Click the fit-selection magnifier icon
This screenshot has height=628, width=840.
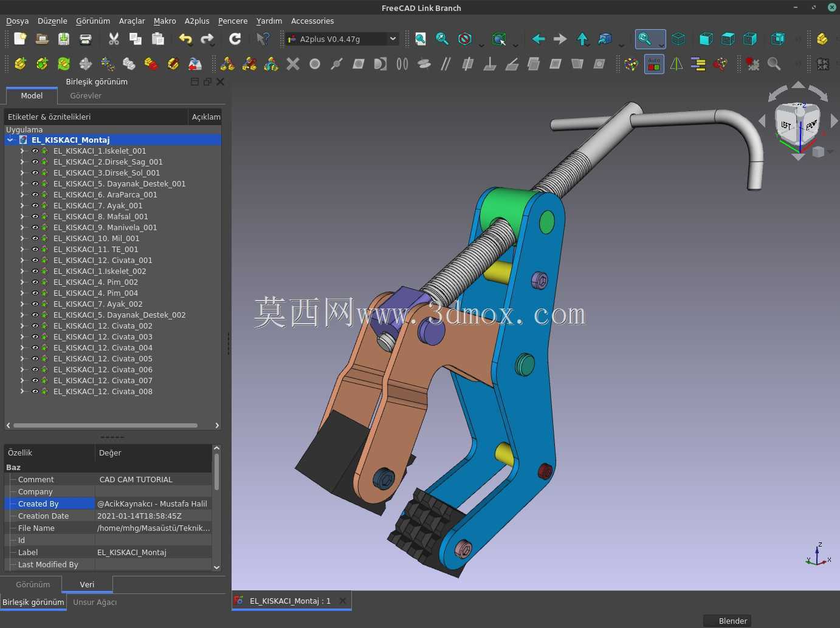(x=442, y=39)
